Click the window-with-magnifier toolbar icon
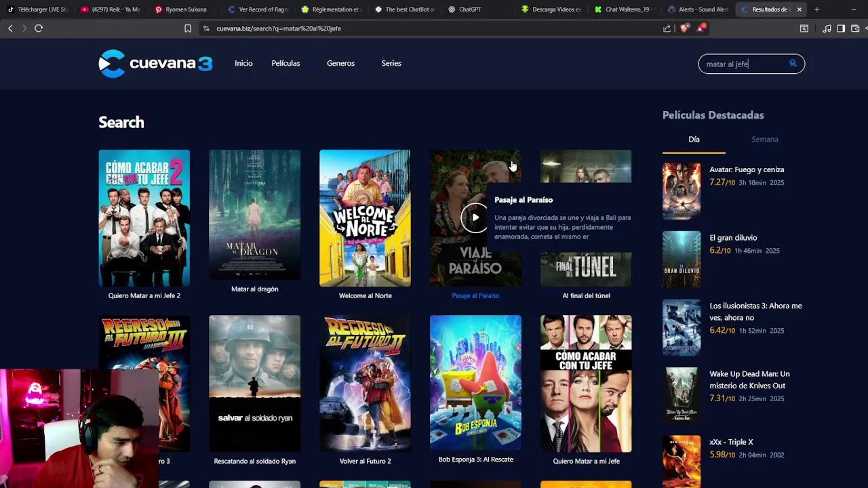This screenshot has height=488, width=868. (x=804, y=28)
